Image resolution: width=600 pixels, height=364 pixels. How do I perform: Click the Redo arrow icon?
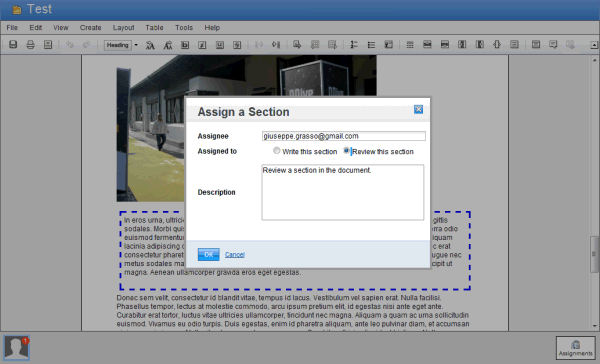tap(87, 44)
